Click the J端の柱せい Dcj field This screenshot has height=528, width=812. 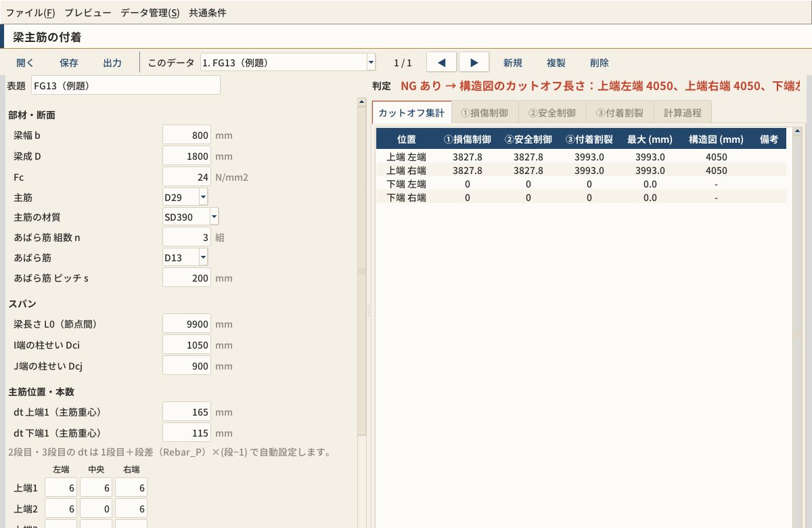click(x=187, y=366)
